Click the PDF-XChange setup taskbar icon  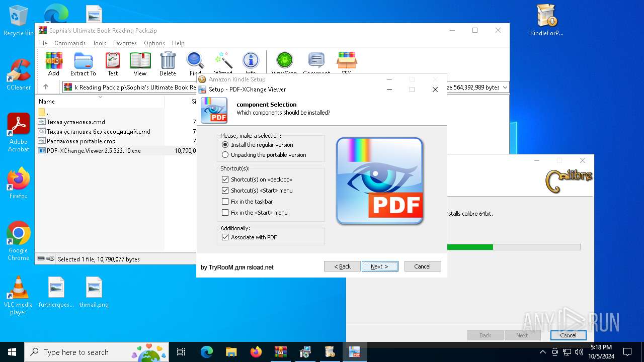354,352
